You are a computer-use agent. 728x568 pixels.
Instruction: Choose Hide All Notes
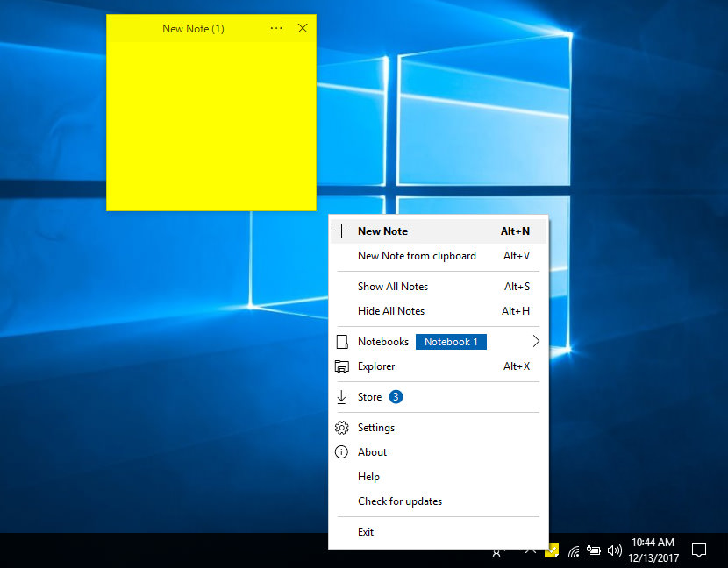click(x=390, y=311)
